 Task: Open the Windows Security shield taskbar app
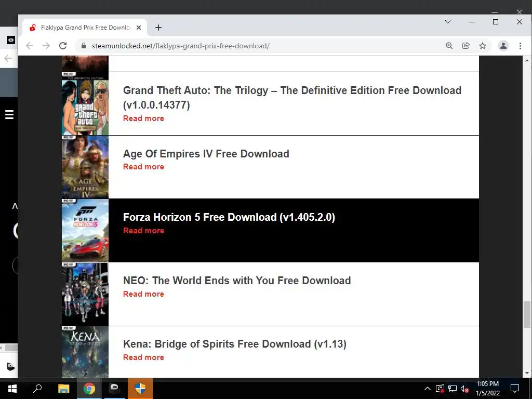(x=140, y=389)
